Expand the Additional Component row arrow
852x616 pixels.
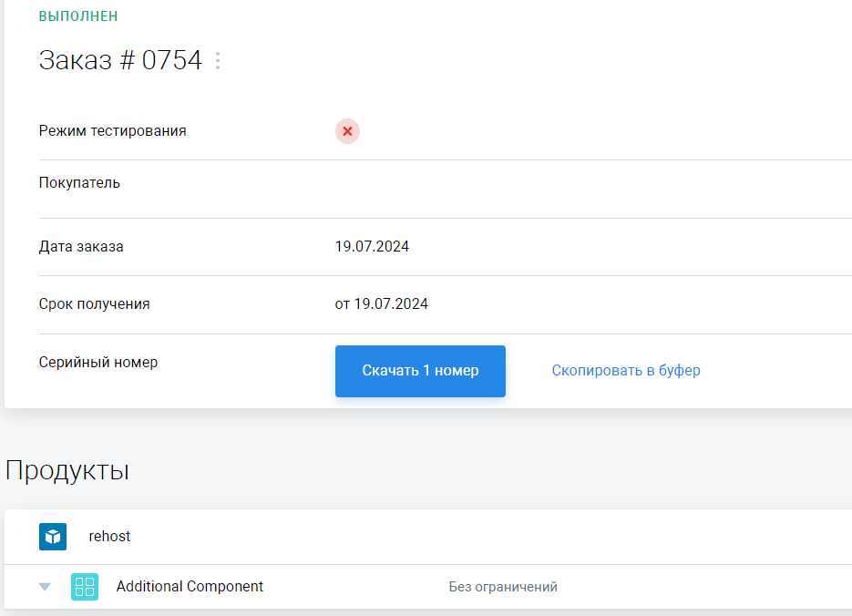coord(45,587)
